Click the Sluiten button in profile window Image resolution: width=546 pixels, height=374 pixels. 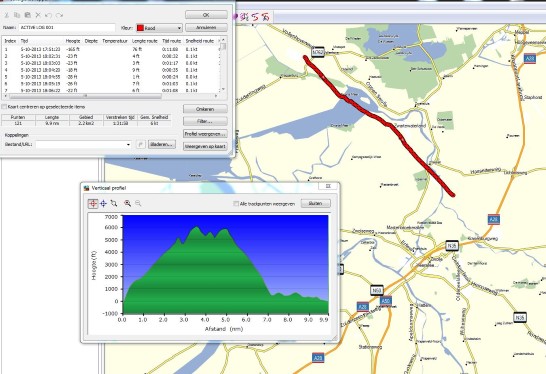315,203
